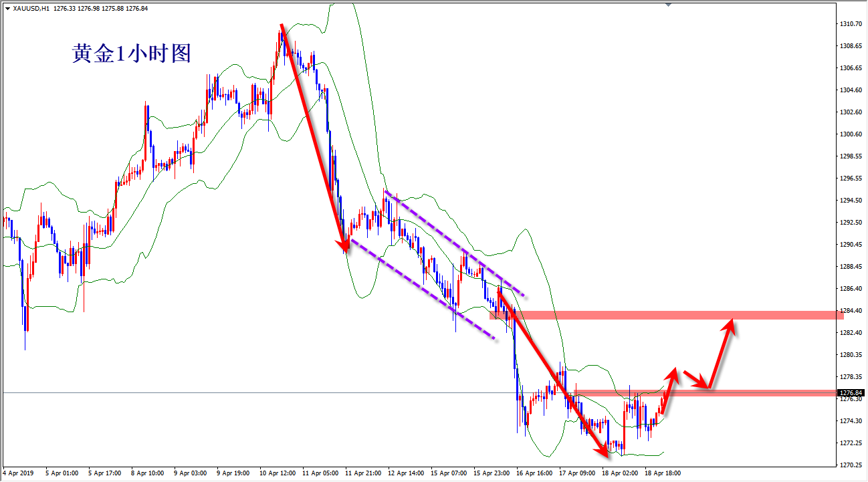Screen dimensions: 868x482
Task: Select the blue Chinese chart title text
Action: [132, 53]
